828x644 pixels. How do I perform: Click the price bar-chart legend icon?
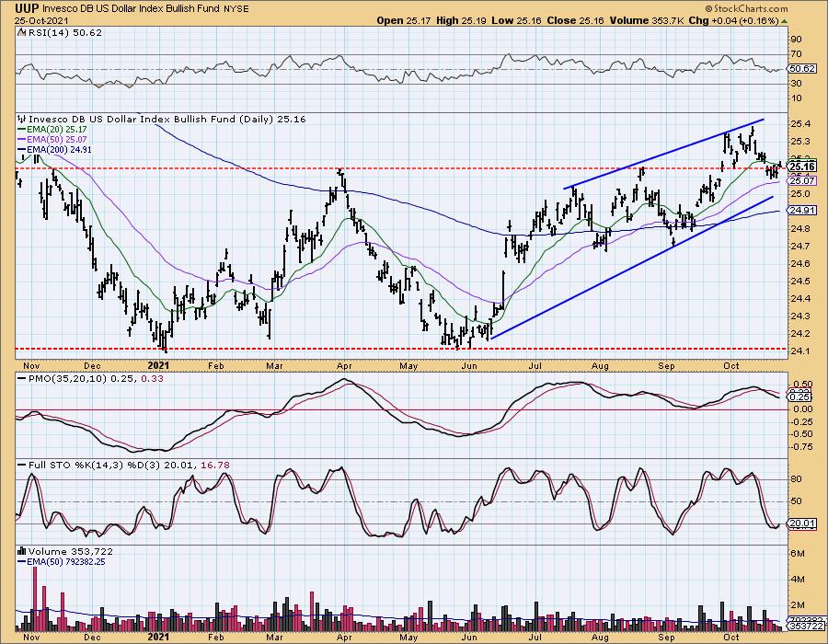pyautogui.click(x=22, y=120)
